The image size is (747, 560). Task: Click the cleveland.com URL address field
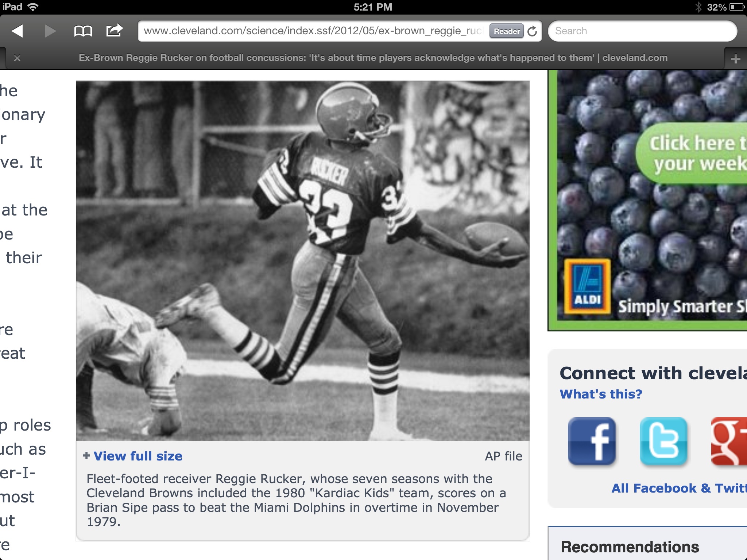pyautogui.click(x=314, y=31)
